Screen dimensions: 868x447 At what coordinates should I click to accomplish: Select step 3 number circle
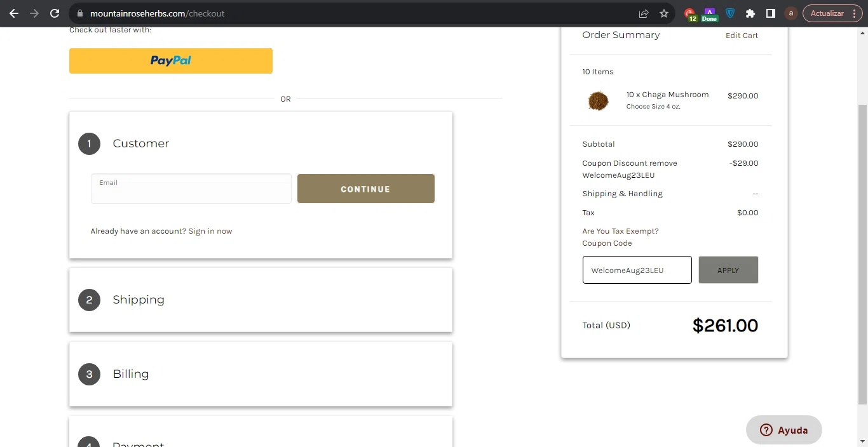[89, 374]
